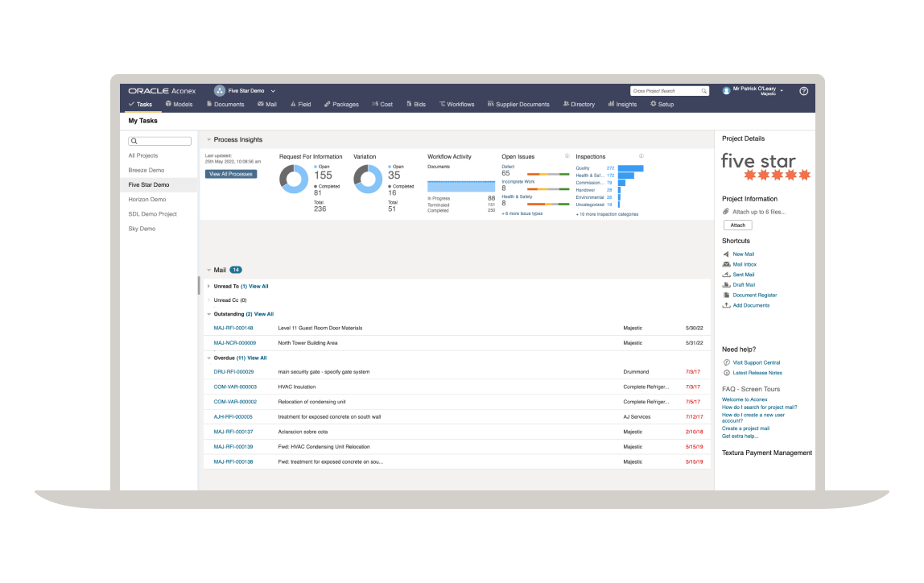The height and width of the screenshot is (583, 924).
Task: Open the Bids menu
Action: 416,105
